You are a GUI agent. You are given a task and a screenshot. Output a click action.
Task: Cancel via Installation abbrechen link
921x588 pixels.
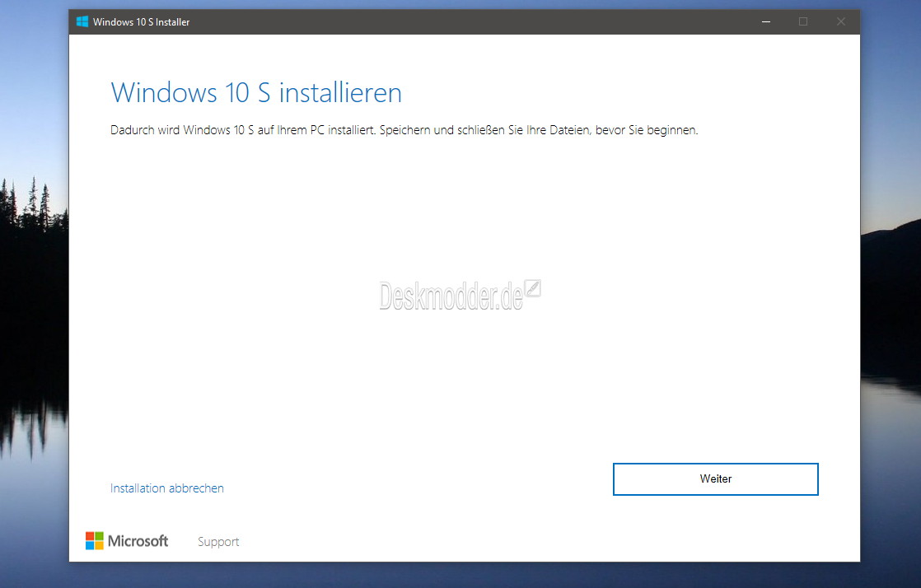tap(166, 488)
